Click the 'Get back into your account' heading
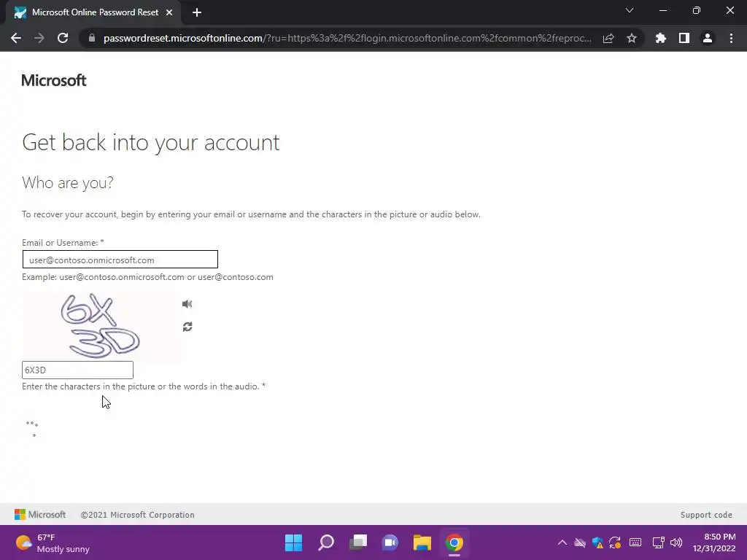The width and height of the screenshot is (747, 560). click(x=150, y=142)
